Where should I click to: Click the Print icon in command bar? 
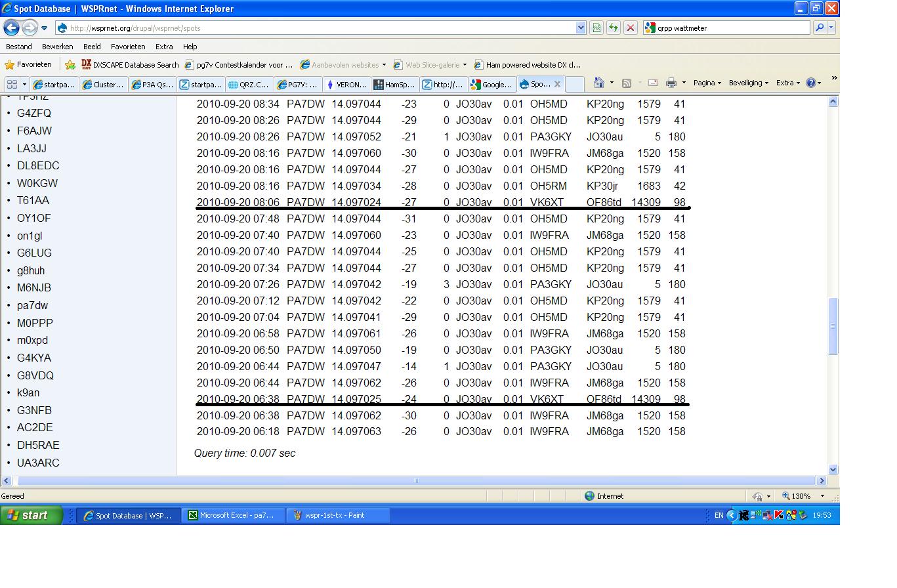click(x=671, y=83)
